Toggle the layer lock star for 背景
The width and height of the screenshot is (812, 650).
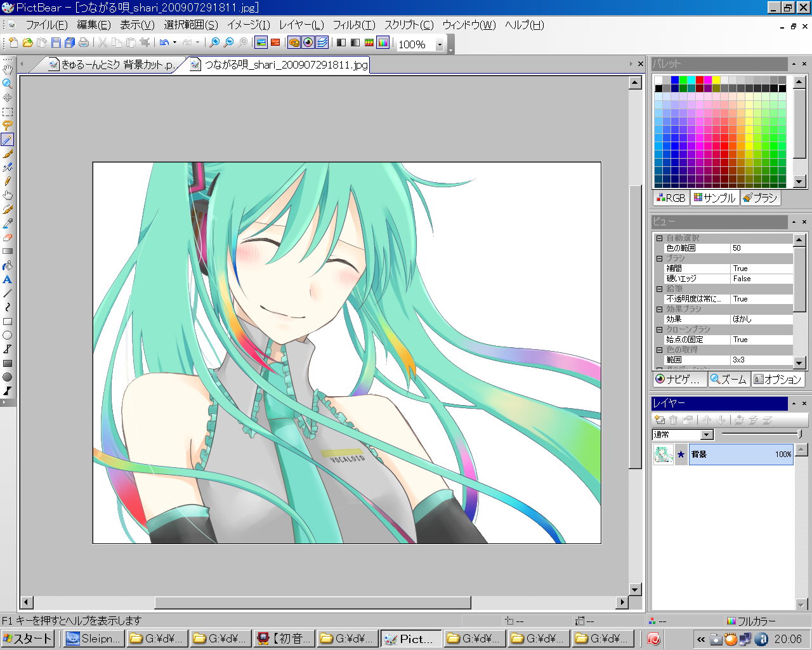(x=681, y=454)
